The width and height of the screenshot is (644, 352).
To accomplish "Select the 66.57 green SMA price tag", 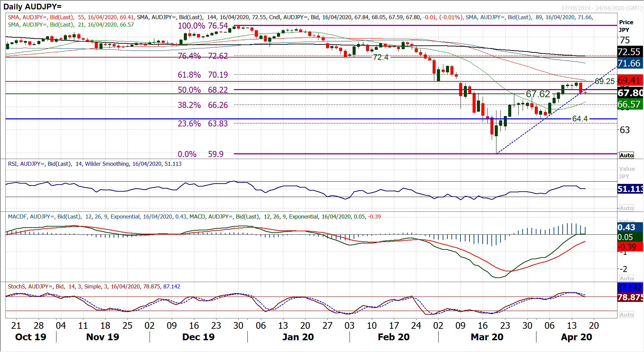I will coord(630,105).
